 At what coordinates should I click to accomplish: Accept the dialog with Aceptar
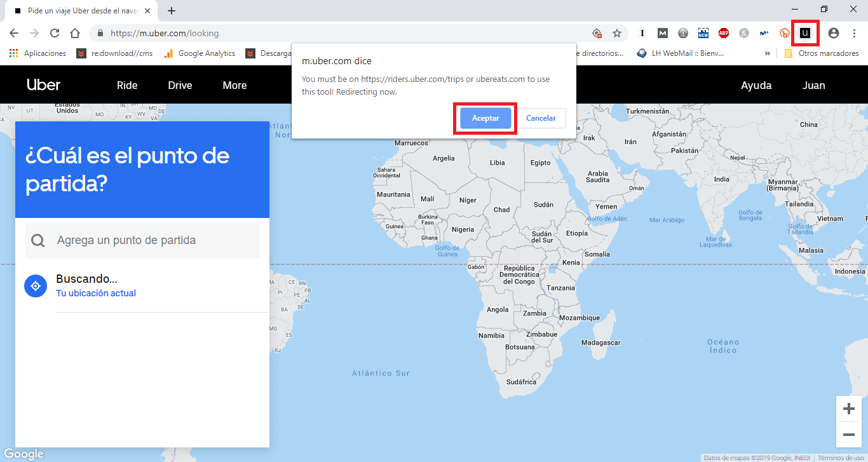485,118
